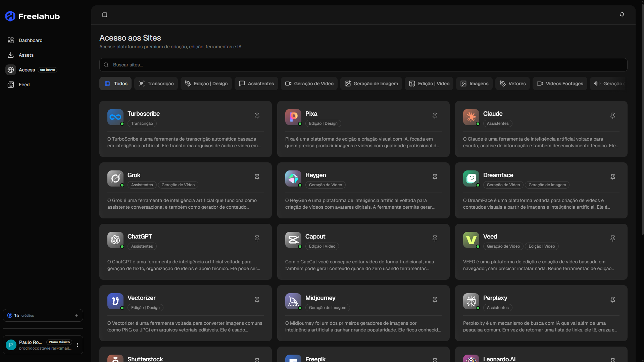Open the Heygen site card
This screenshot has width=644, height=362.
click(363, 190)
